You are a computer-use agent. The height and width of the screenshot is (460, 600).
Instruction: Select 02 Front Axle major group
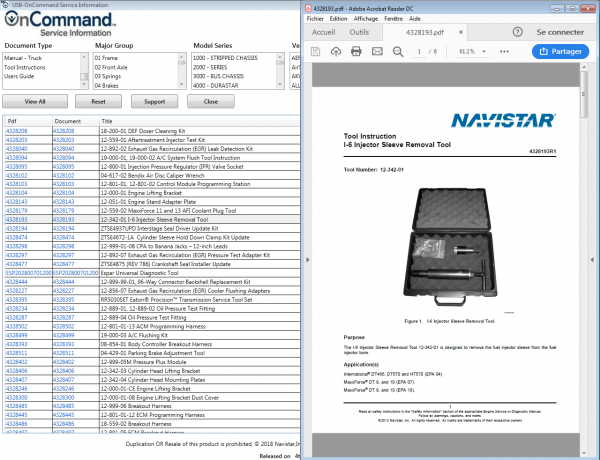(x=111, y=67)
